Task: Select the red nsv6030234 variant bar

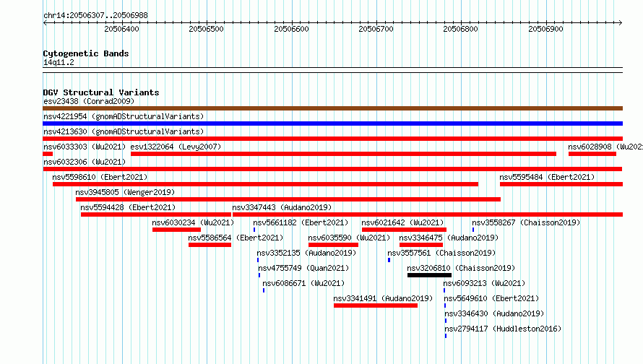Action: (177, 230)
